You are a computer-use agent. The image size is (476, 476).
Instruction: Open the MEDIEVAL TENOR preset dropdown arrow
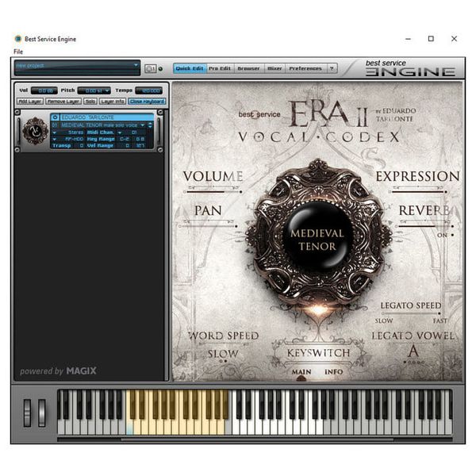click(142, 125)
